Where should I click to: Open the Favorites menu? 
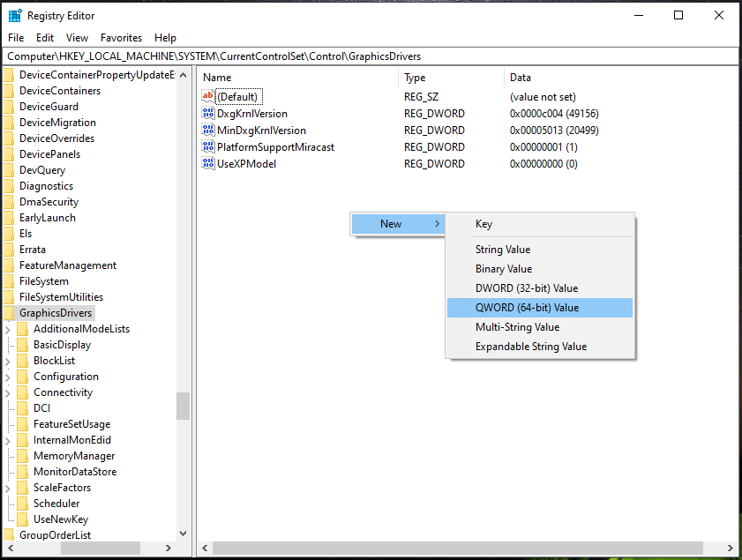click(121, 38)
